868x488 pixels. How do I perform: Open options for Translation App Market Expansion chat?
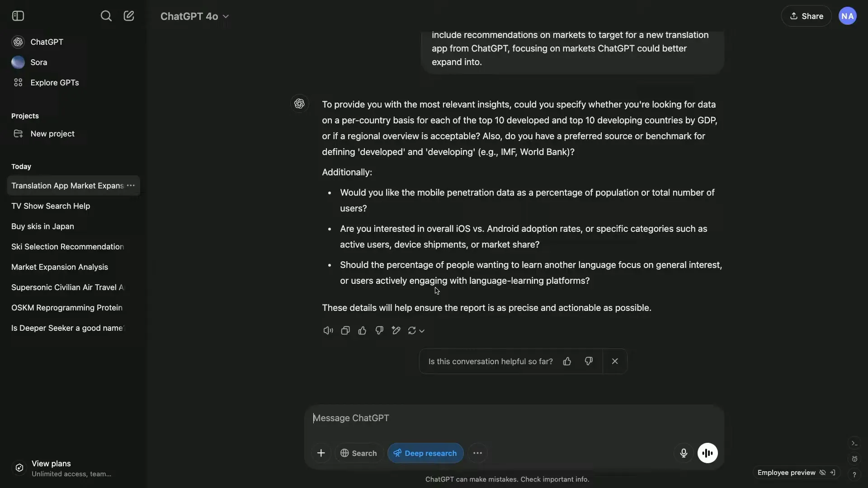click(x=131, y=185)
